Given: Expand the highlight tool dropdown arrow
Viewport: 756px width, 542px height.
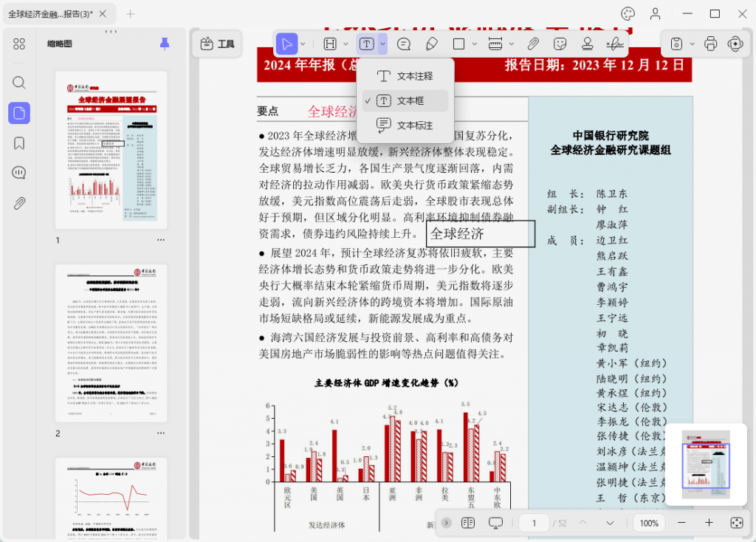Looking at the screenshot, I should 346,44.
